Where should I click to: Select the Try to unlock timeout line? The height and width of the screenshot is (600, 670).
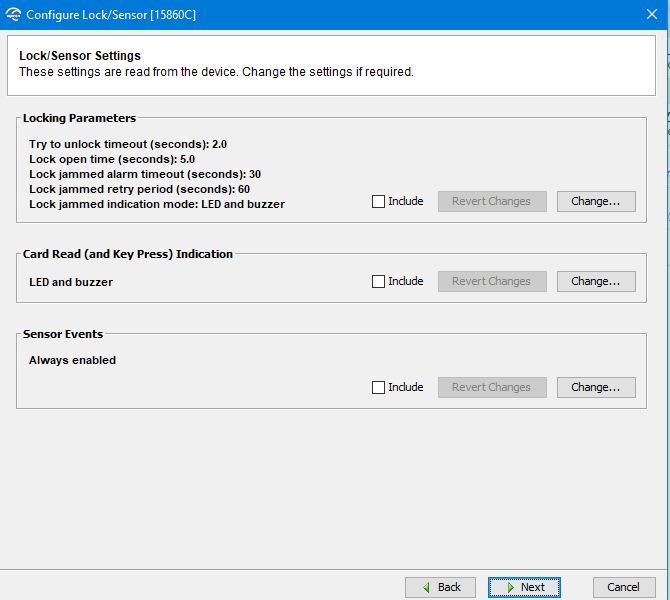tap(128, 144)
